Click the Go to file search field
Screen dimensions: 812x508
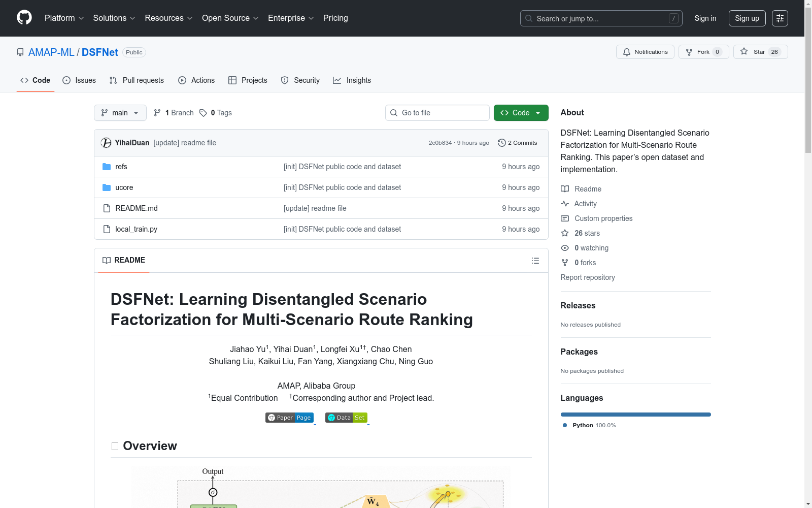click(x=437, y=113)
